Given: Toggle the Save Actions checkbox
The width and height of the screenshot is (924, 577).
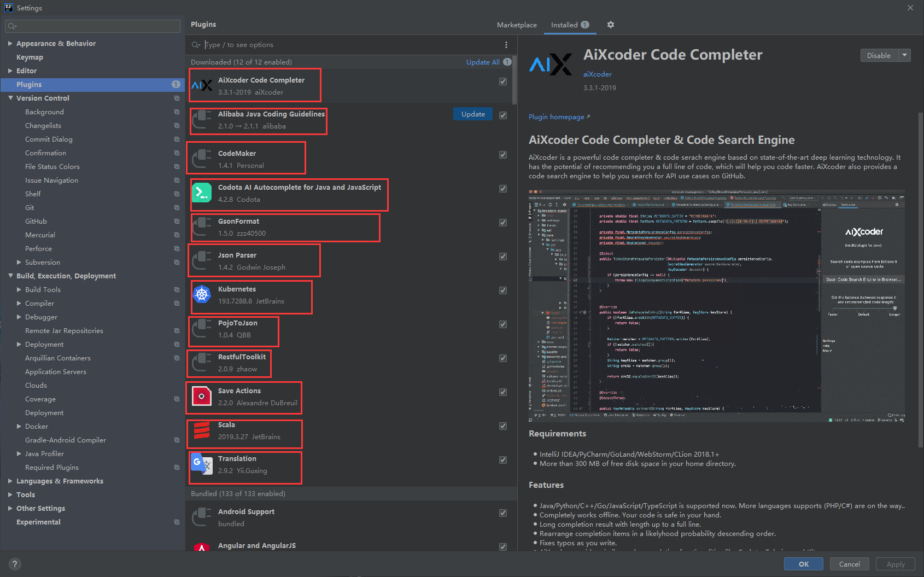Looking at the screenshot, I should point(503,392).
